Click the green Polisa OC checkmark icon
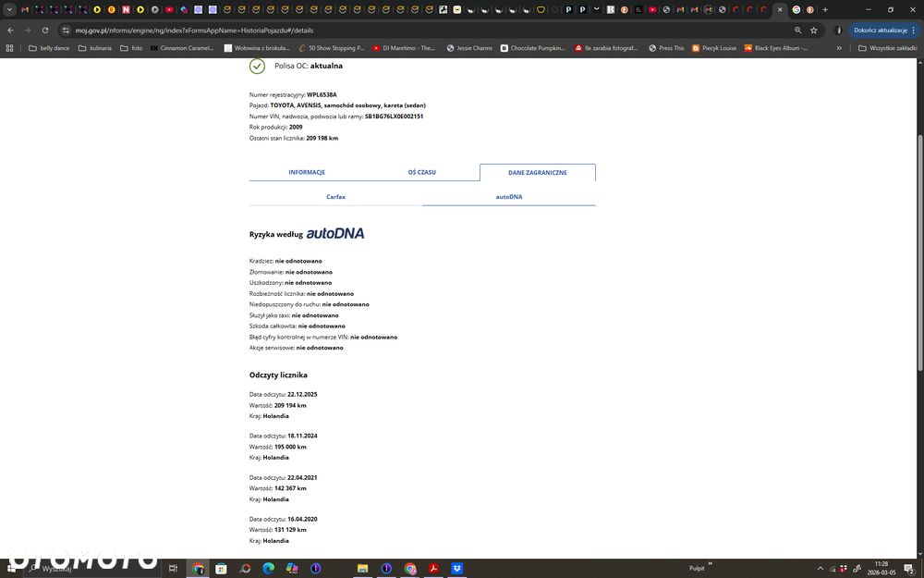The image size is (924, 578). pos(257,66)
